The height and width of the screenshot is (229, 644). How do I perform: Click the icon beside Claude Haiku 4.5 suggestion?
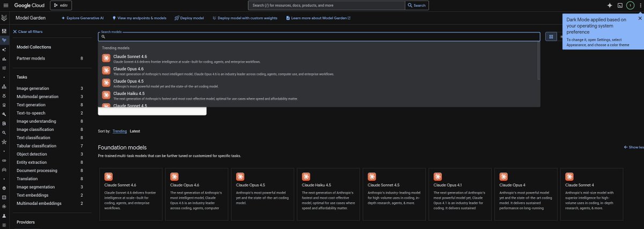coord(106,95)
